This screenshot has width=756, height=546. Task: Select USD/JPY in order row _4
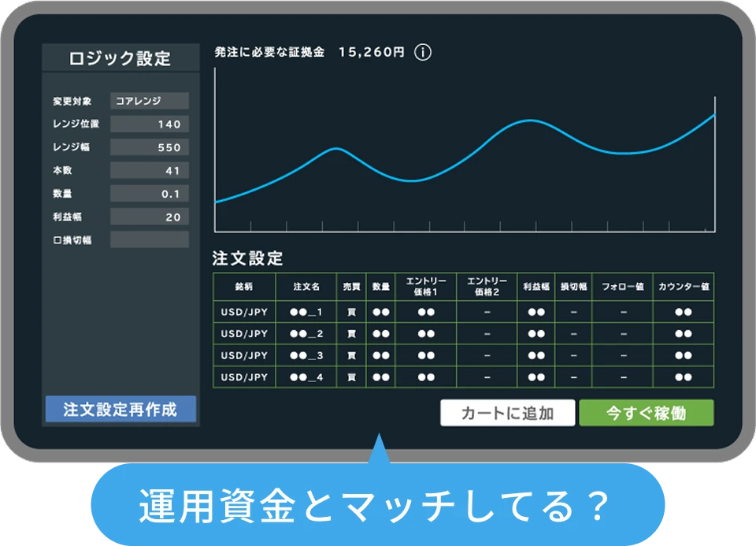(244, 377)
